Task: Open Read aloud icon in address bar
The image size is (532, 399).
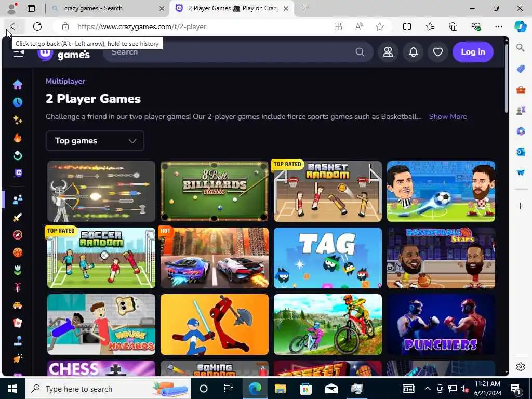Action: tap(359, 26)
